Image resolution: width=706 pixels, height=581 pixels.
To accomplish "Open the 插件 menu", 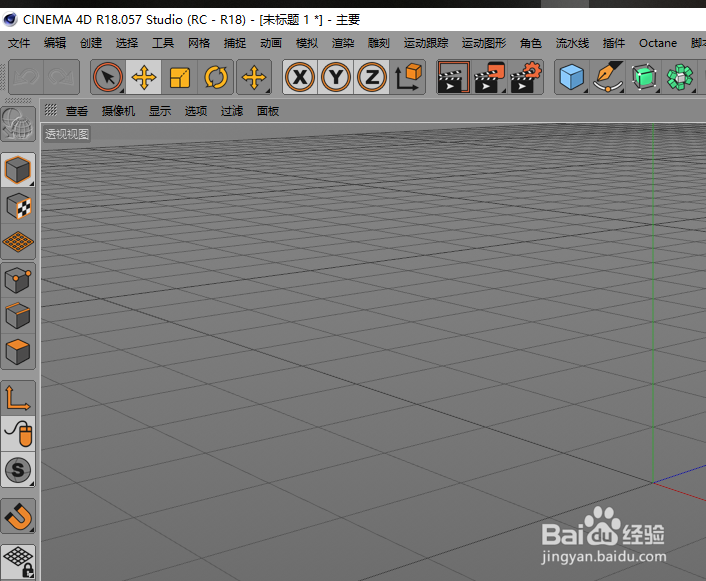I will (614, 43).
